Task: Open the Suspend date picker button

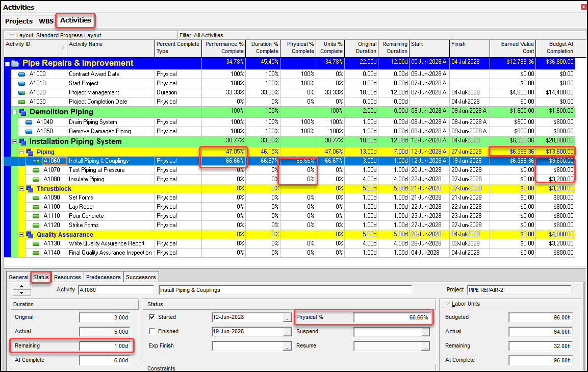Action: [425, 332]
